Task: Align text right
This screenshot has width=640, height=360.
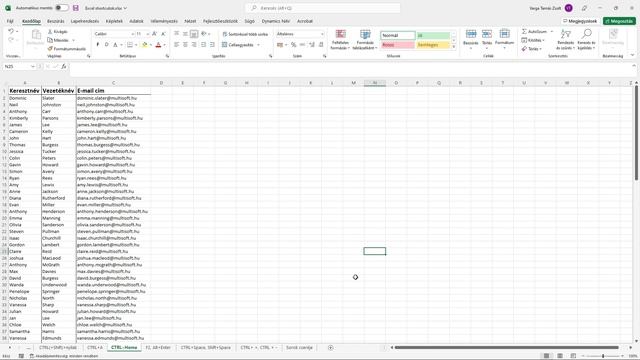Action: point(194,44)
